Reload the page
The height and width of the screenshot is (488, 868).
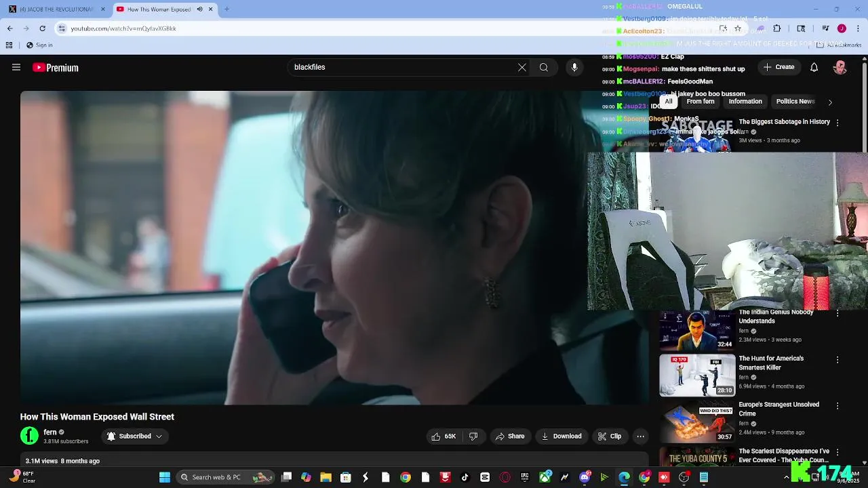[42, 28]
